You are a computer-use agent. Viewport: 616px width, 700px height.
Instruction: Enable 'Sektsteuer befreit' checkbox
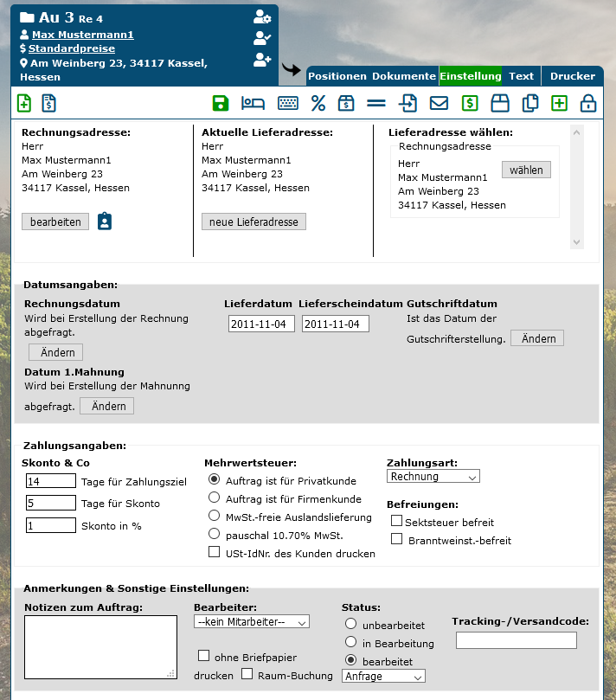pos(396,521)
